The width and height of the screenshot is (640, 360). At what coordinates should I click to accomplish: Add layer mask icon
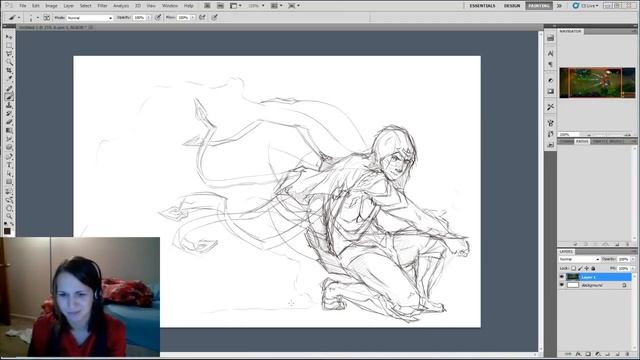click(588, 354)
